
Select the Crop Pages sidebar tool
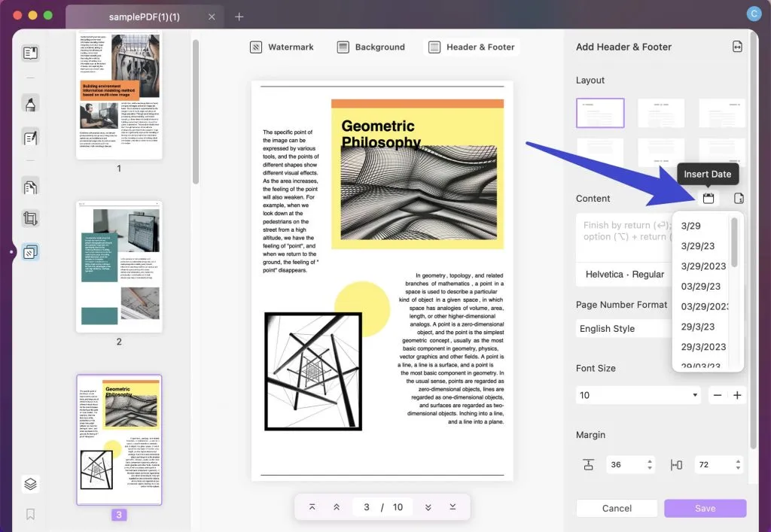(x=31, y=219)
